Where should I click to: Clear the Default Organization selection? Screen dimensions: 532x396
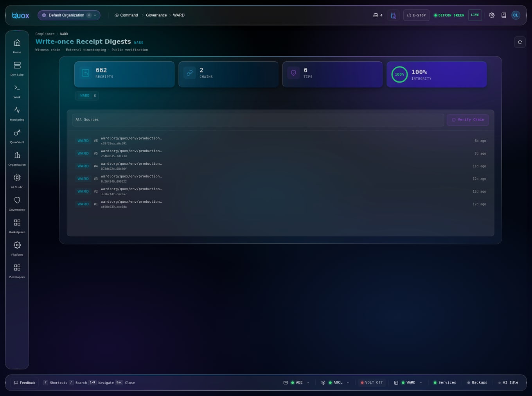point(89,15)
